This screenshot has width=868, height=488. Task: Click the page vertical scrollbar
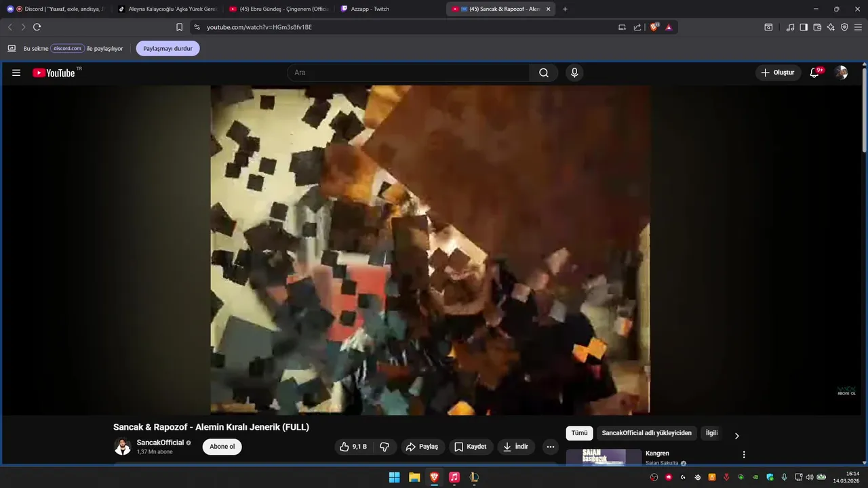click(865, 108)
